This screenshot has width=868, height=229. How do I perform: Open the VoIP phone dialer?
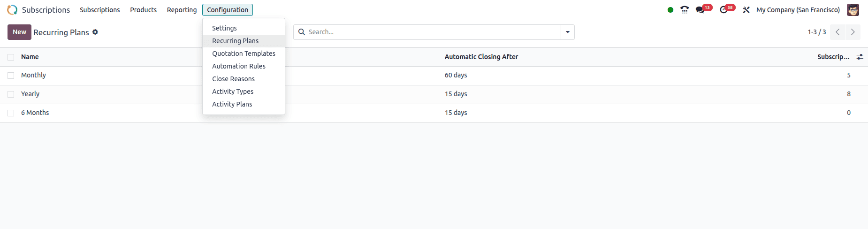click(685, 10)
